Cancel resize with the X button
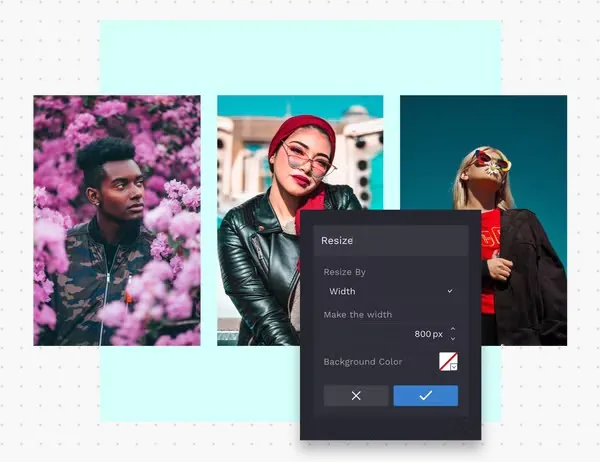The image size is (600, 462). (356, 395)
